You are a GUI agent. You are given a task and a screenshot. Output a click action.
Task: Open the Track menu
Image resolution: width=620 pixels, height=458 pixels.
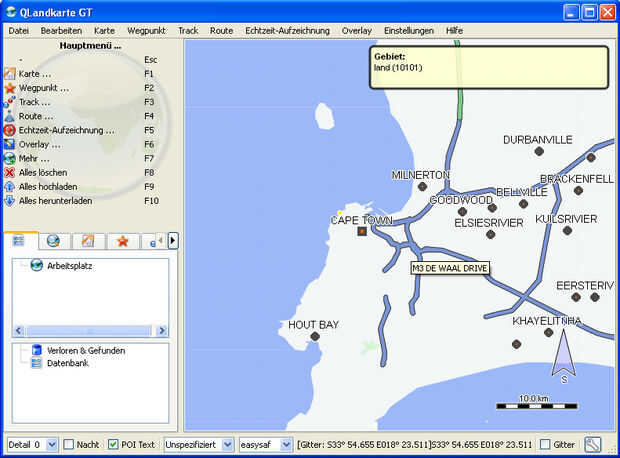point(188,30)
